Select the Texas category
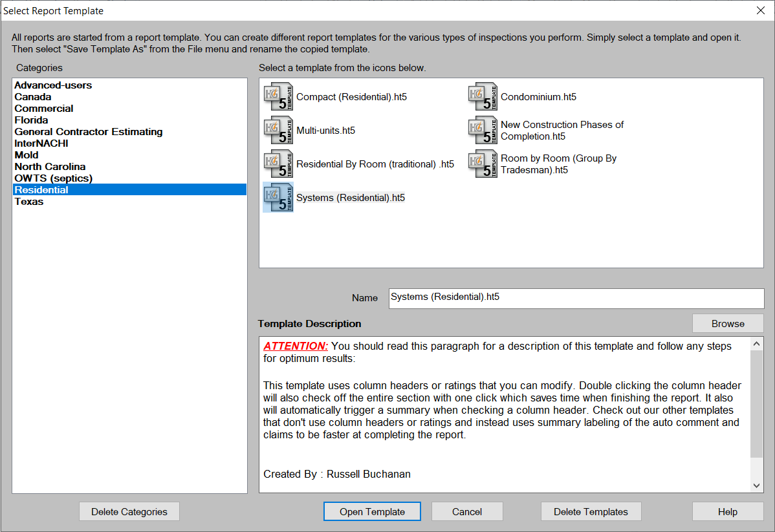The height and width of the screenshot is (532, 775). [x=28, y=201]
